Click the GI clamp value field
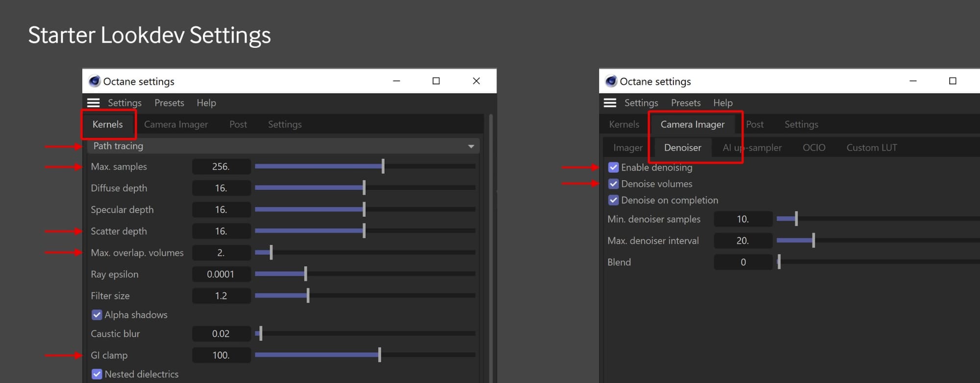This screenshot has height=383, width=980. pyautogui.click(x=221, y=356)
